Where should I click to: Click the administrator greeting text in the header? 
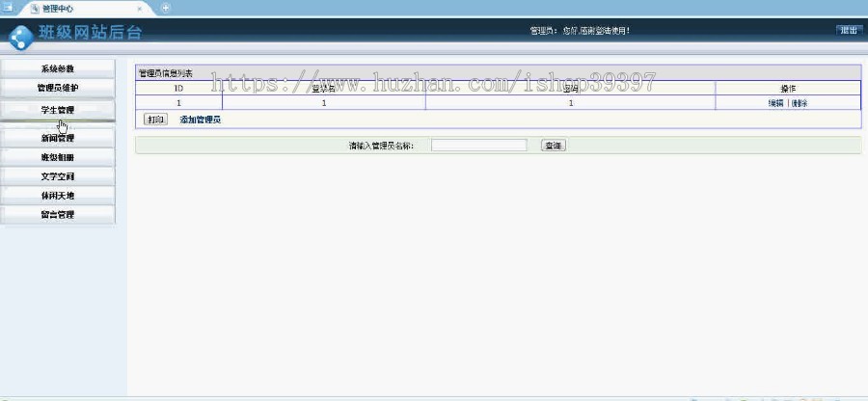(580, 31)
